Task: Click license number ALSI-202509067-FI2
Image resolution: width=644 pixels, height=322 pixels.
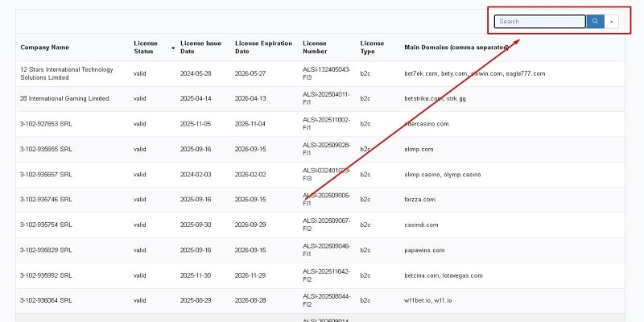Action: 327,225
